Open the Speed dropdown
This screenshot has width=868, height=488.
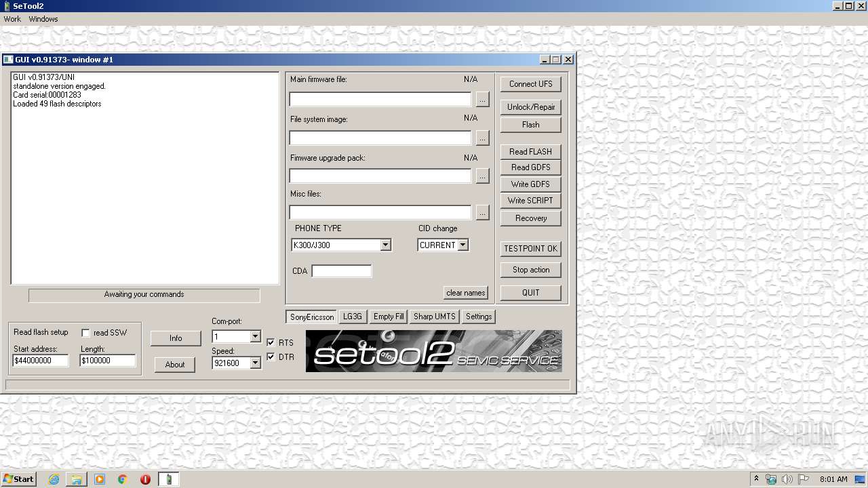pyautogui.click(x=255, y=363)
